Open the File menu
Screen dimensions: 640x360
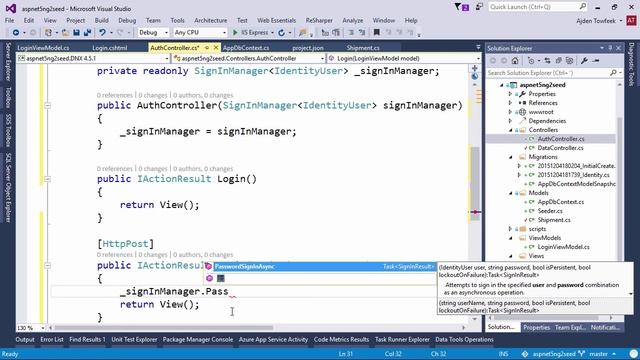[x=9, y=20]
